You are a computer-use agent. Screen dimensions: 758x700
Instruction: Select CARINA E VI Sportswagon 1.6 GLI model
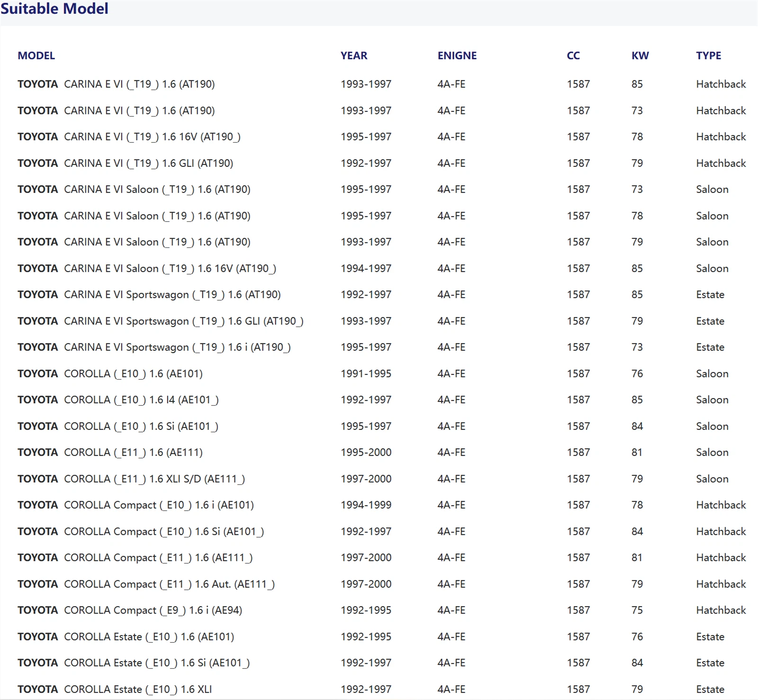tap(161, 321)
